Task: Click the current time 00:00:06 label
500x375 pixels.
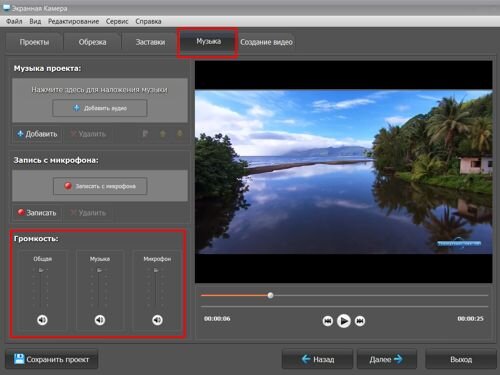Action: coord(217,319)
